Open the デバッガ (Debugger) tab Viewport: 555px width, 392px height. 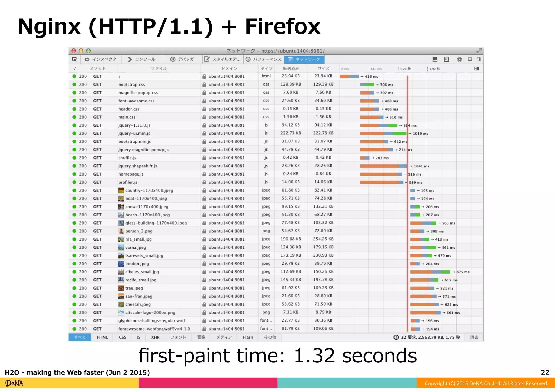(x=182, y=59)
